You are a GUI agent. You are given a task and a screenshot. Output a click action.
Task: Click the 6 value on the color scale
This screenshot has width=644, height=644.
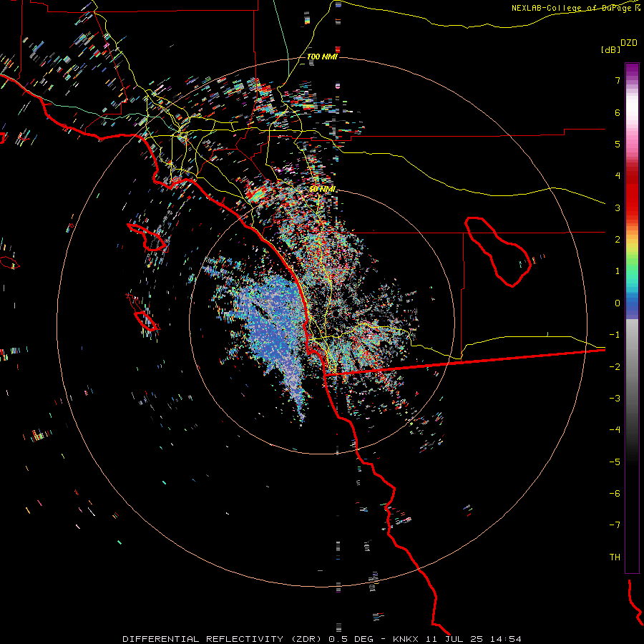[x=618, y=112]
